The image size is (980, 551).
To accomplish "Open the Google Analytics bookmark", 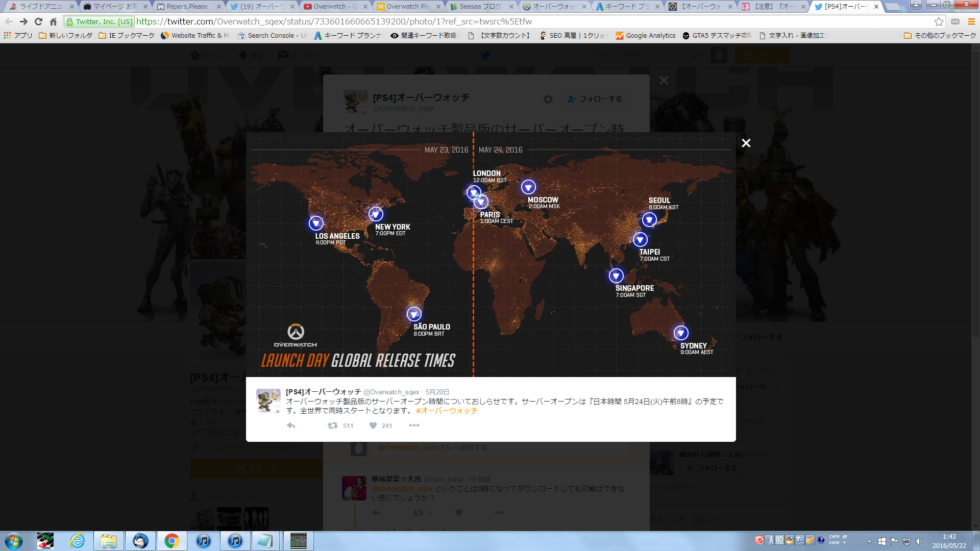I will [x=645, y=35].
